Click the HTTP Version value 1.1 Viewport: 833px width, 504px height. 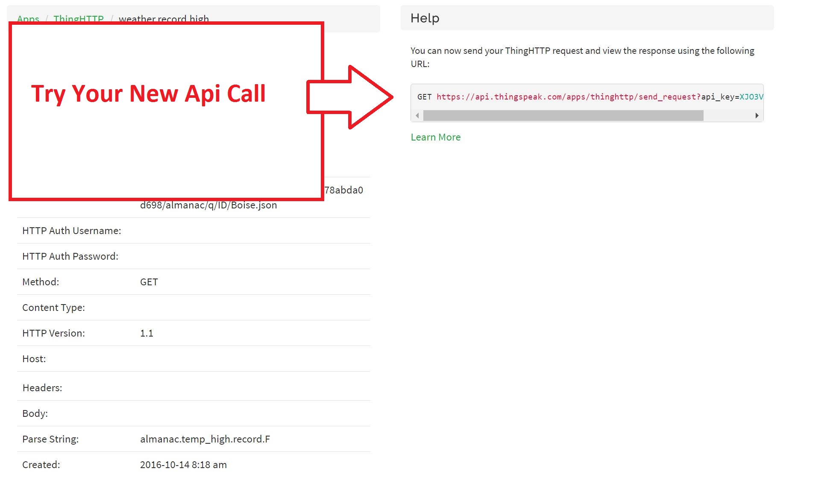[146, 333]
